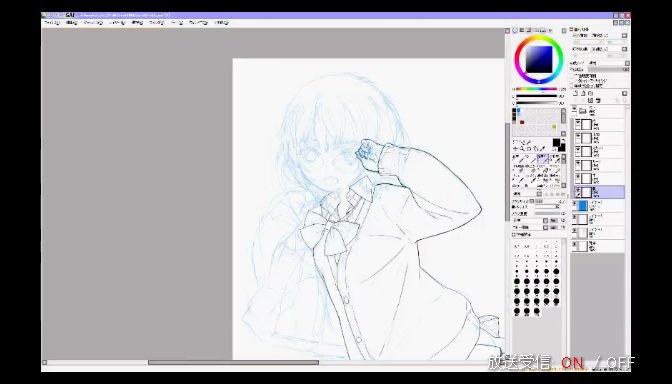Open the Layer menu
672x384 pixels.
117,23
